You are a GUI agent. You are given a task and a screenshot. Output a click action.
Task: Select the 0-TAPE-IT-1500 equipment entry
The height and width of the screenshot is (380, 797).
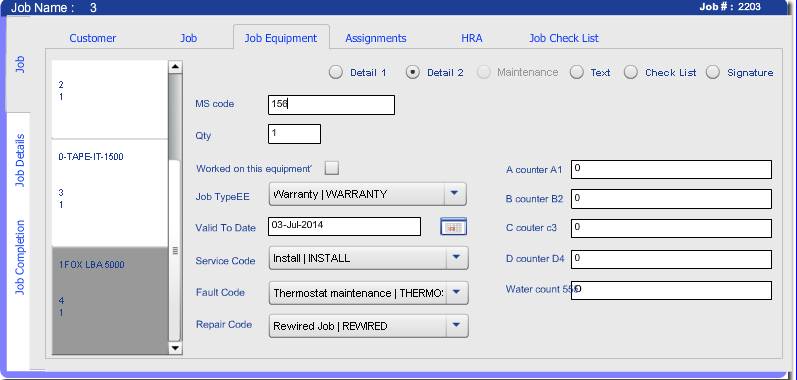[x=110, y=193]
